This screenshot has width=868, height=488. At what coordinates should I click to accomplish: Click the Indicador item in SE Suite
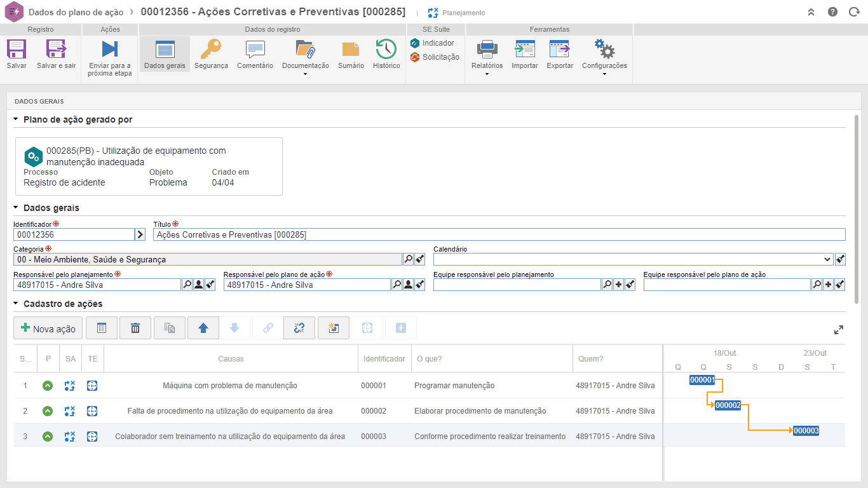[432, 43]
